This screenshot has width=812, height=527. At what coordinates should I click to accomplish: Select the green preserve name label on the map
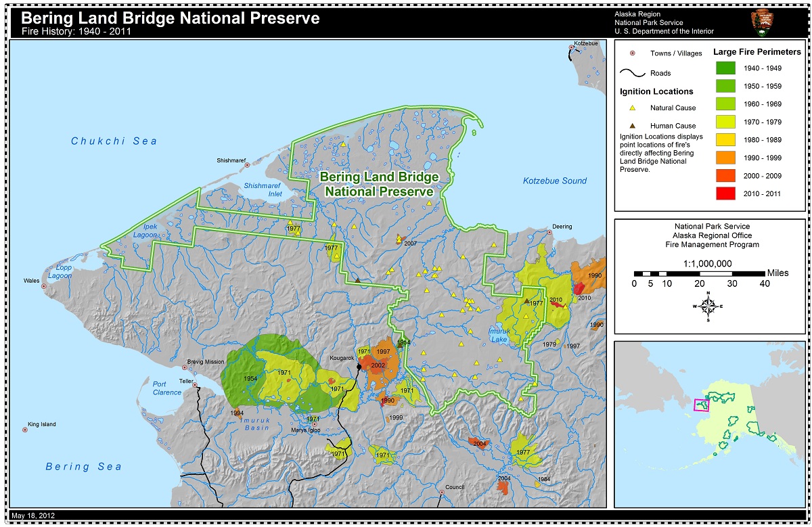pyautogui.click(x=379, y=184)
